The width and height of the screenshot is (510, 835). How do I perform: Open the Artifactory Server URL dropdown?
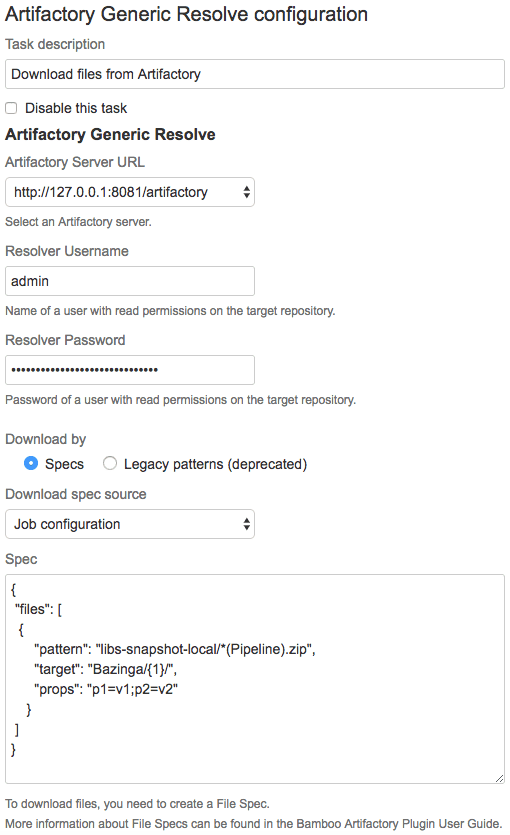[130, 192]
